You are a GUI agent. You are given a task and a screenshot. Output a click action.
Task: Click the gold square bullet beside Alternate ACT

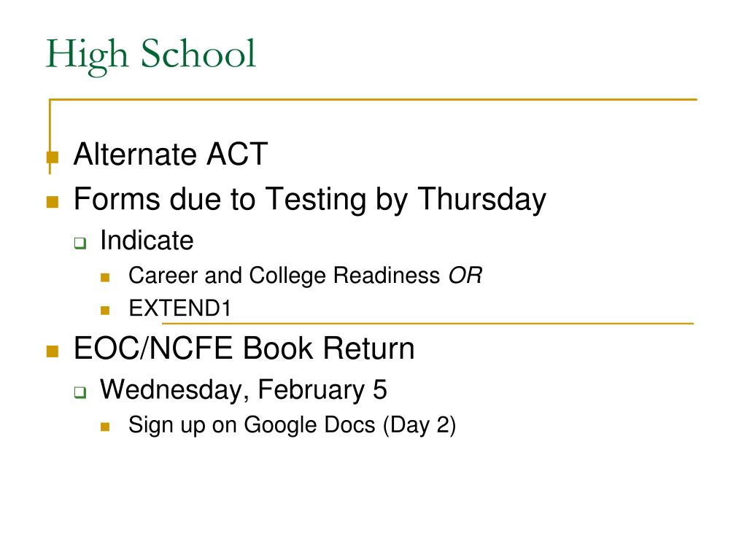click(53, 157)
